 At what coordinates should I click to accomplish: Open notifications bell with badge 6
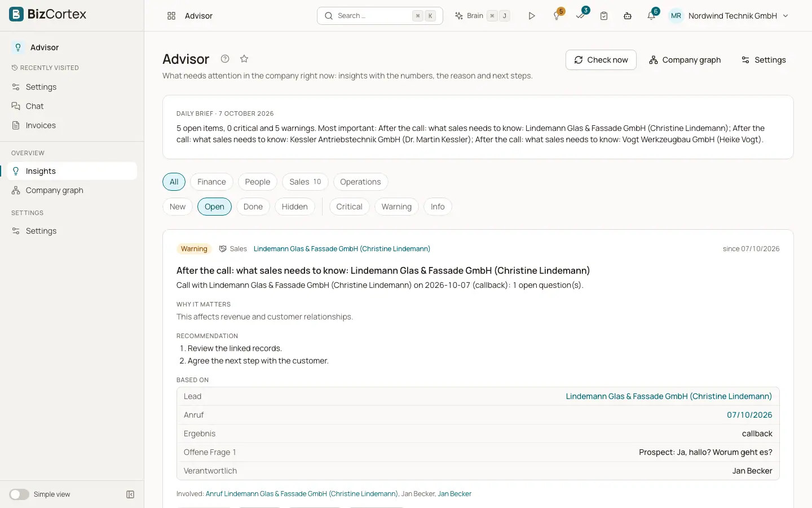(x=652, y=15)
